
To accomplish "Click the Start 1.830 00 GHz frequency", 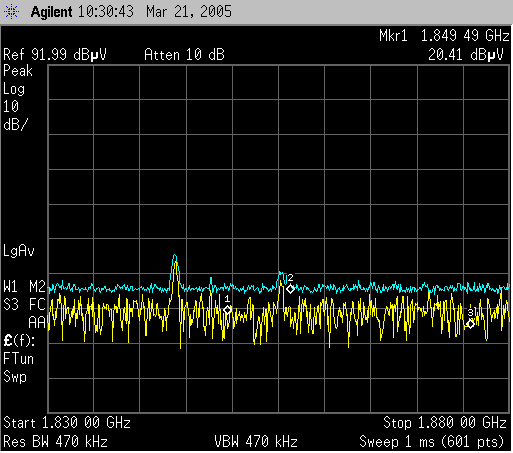I will 67,423.
